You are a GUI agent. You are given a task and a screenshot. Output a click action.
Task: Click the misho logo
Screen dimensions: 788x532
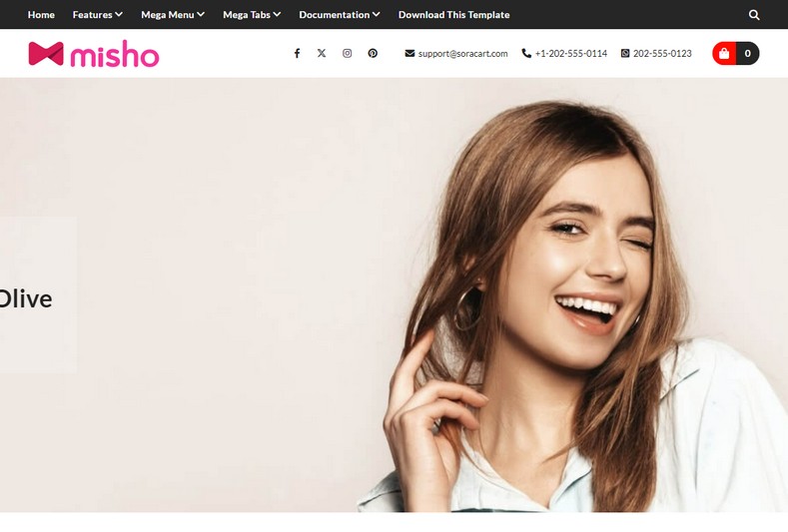tap(94, 54)
